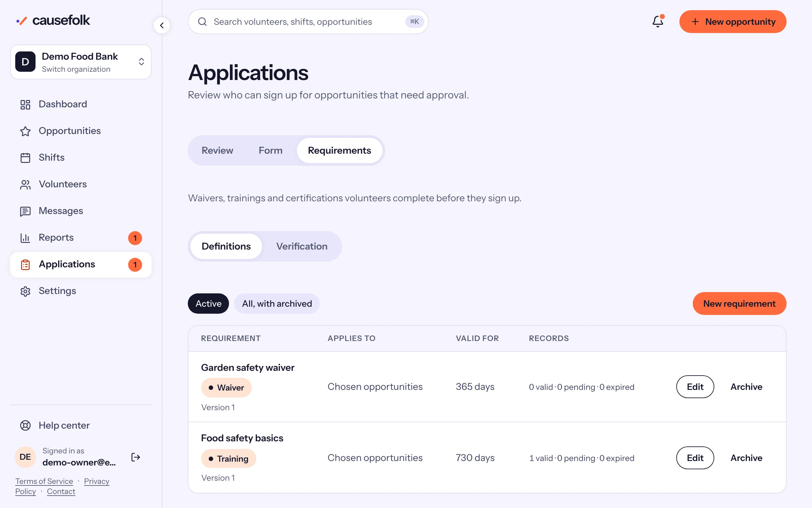
Task: Click the causefolk logo
Action: [x=53, y=21]
